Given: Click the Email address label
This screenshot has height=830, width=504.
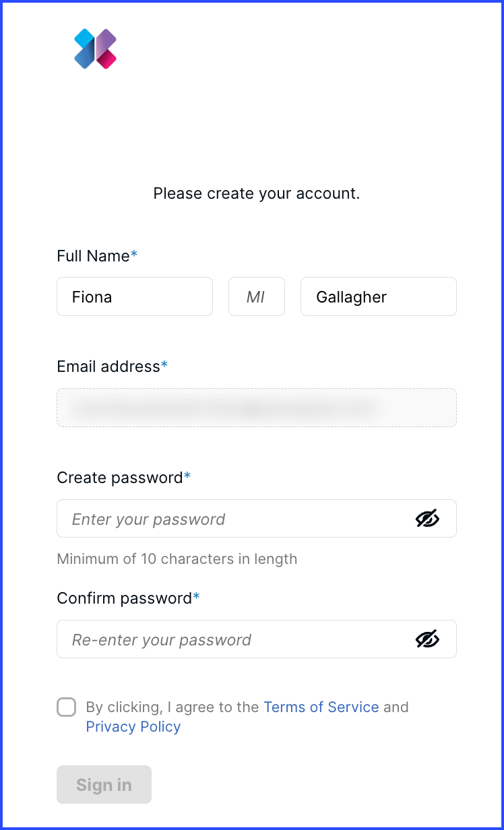Looking at the screenshot, I should [113, 366].
